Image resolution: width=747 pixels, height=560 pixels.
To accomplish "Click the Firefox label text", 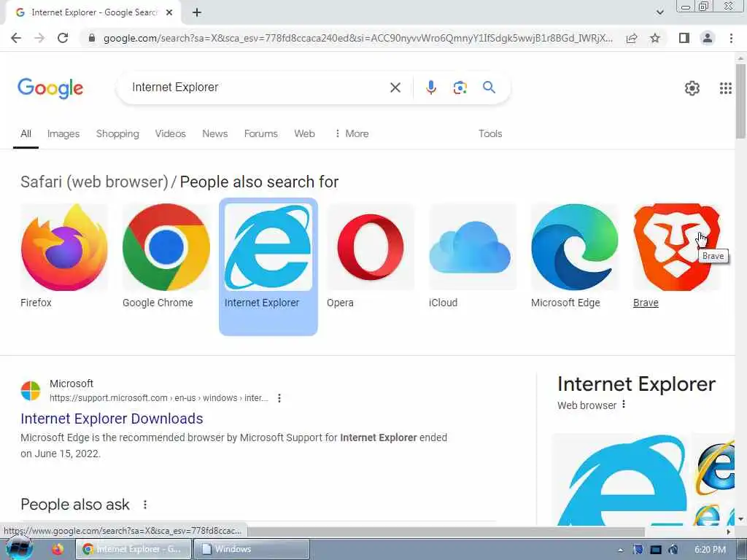I will (36, 303).
